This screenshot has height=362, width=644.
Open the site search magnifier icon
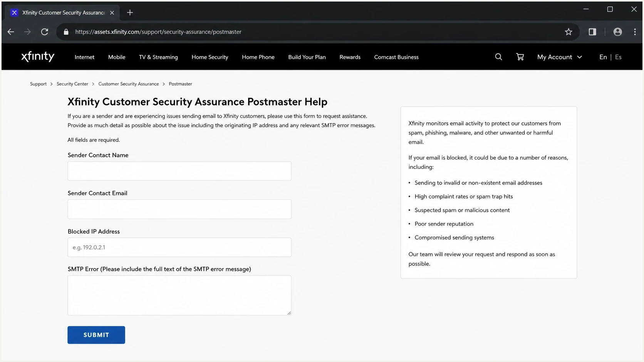tap(498, 57)
